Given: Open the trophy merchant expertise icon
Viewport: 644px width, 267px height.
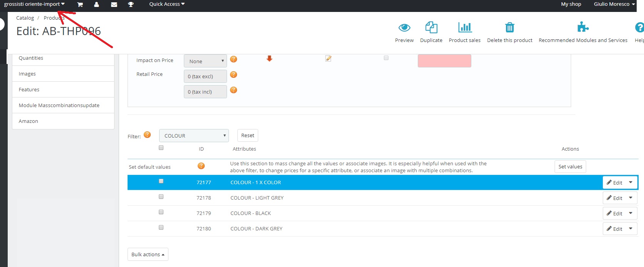Looking at the screenshot, I should coord(131,5).
